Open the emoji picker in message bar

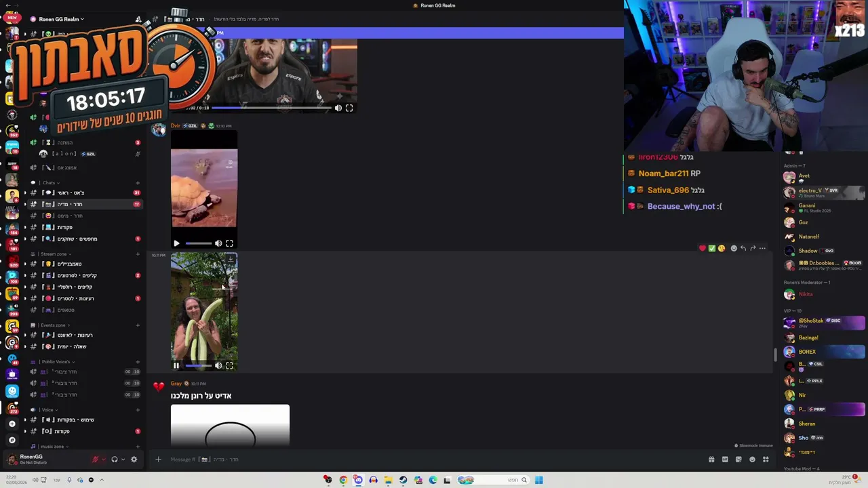pos(752,460)
